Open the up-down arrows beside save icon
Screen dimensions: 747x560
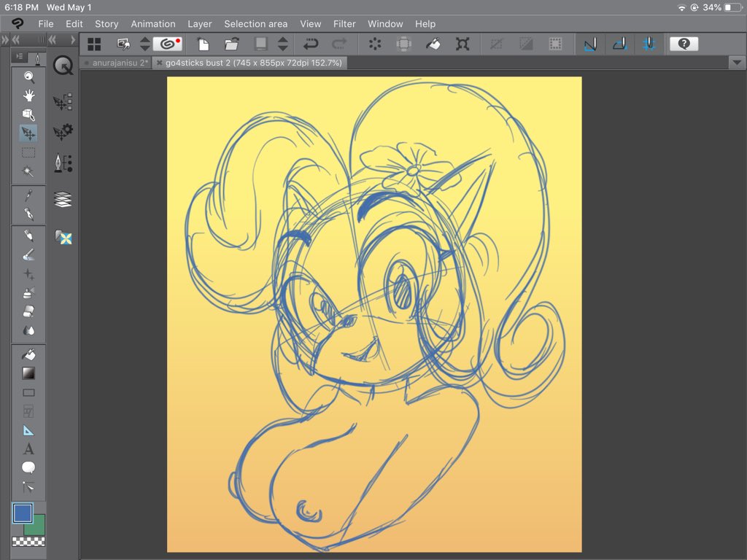[282, 44]
